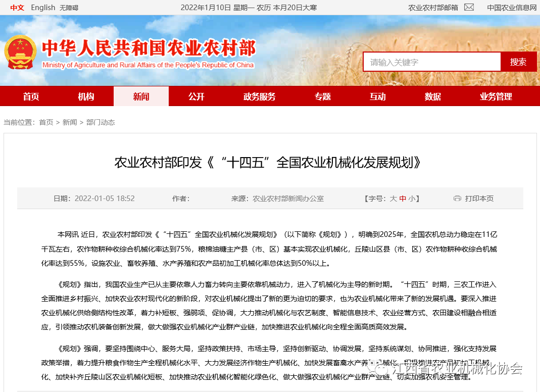Click 部门动态 in breadcrumb
This screenshot has height=392, width=540.
(101, 122)
